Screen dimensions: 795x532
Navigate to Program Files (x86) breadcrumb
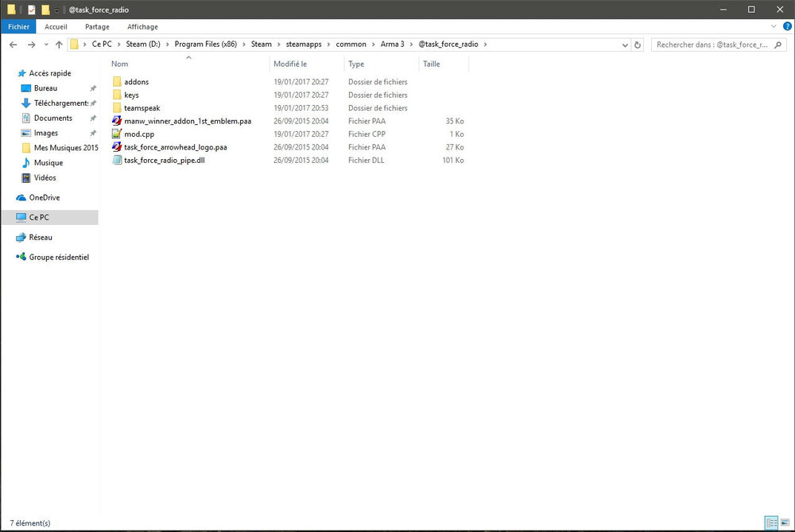(x=206, y=44)
